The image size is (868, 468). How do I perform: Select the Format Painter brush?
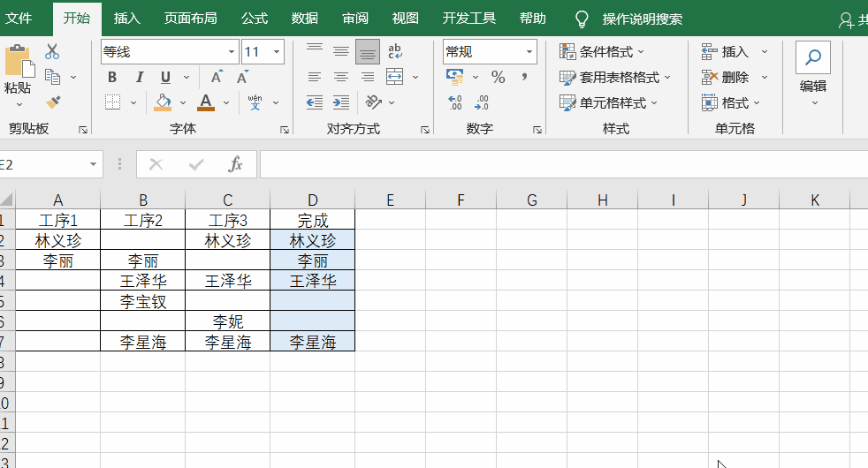click(53, 102)
